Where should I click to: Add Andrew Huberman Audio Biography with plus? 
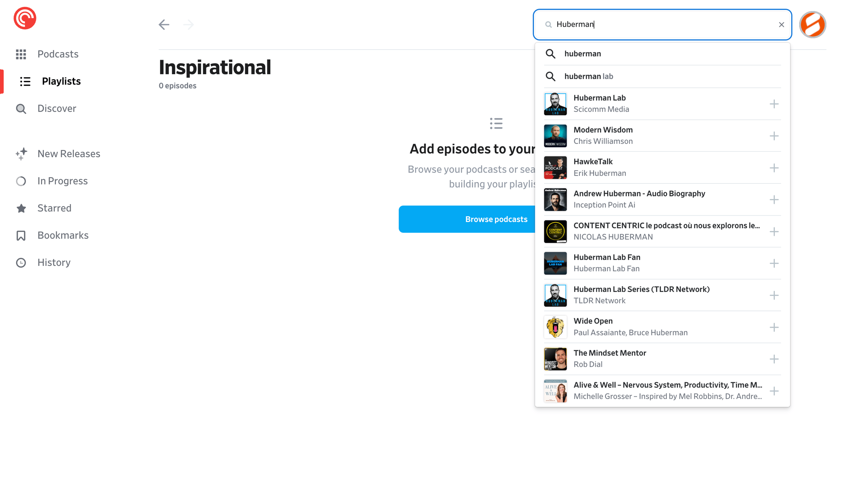(x=774, y=200)
